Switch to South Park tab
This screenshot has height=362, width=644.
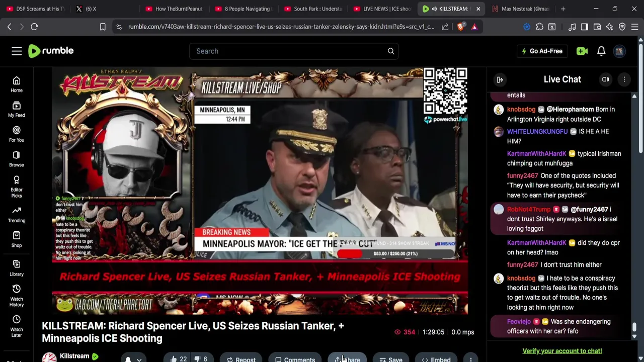tap(312, 9)
